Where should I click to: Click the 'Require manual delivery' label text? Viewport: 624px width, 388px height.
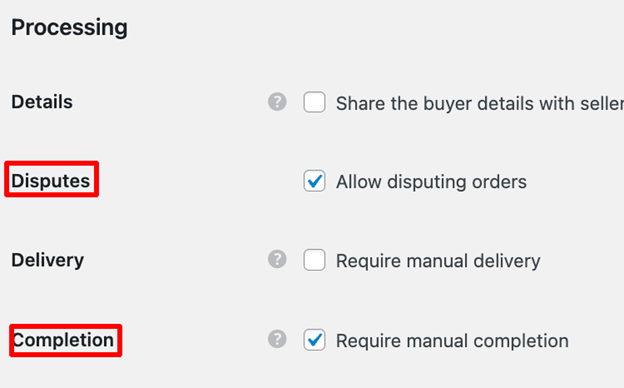[x=438, y=261]
